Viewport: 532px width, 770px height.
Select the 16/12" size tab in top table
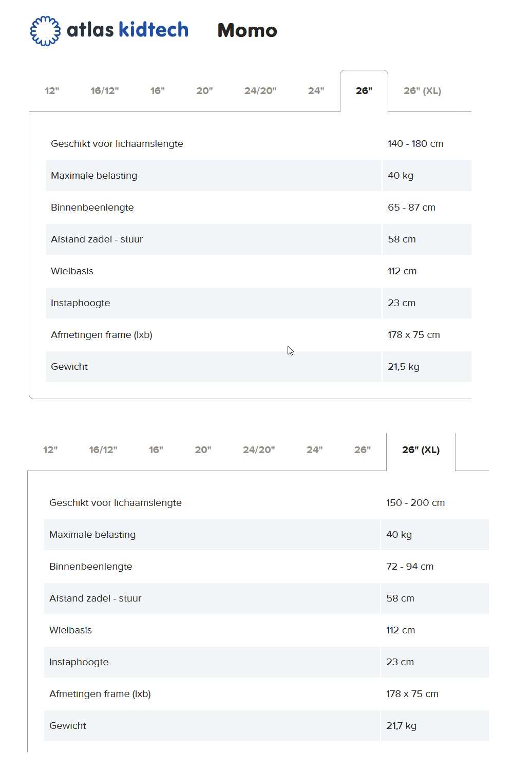[104, 91]
